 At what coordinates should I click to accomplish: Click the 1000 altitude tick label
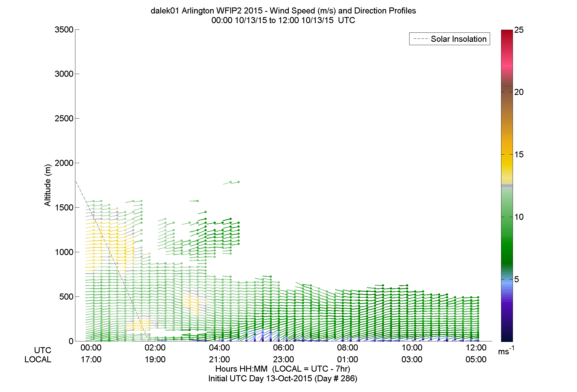click(64, 252)
